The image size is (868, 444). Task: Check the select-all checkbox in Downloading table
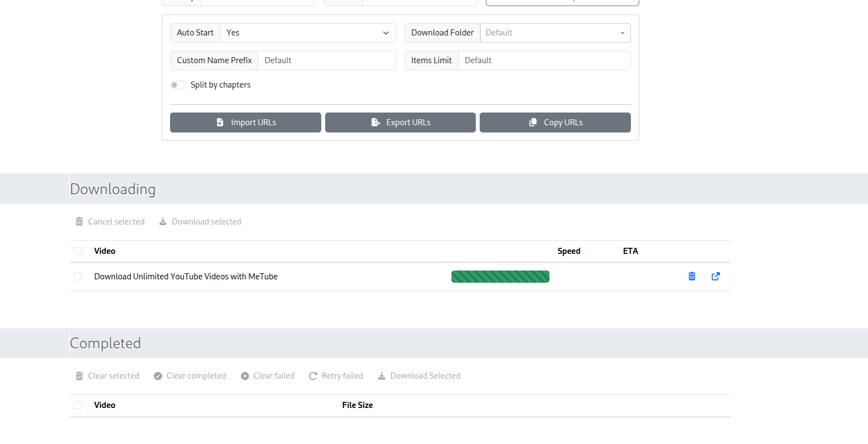coord(78,251)
